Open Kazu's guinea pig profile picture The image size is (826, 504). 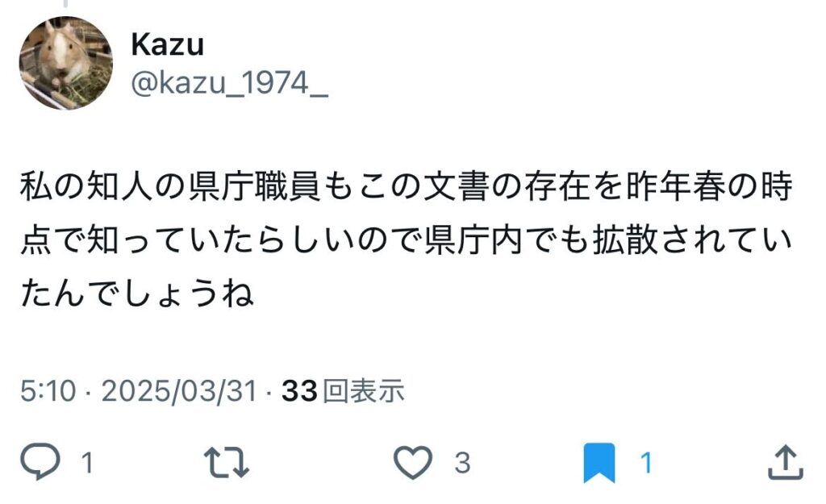point(66,63)
